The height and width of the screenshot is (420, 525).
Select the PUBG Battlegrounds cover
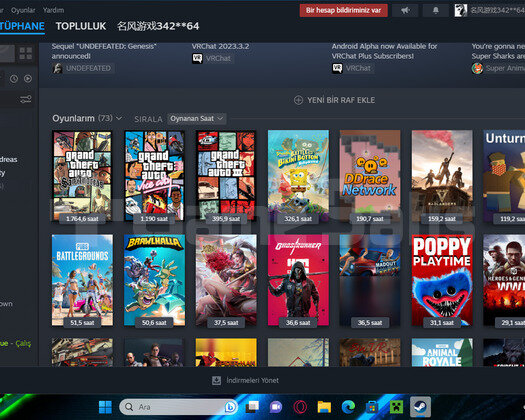point(82,280)
